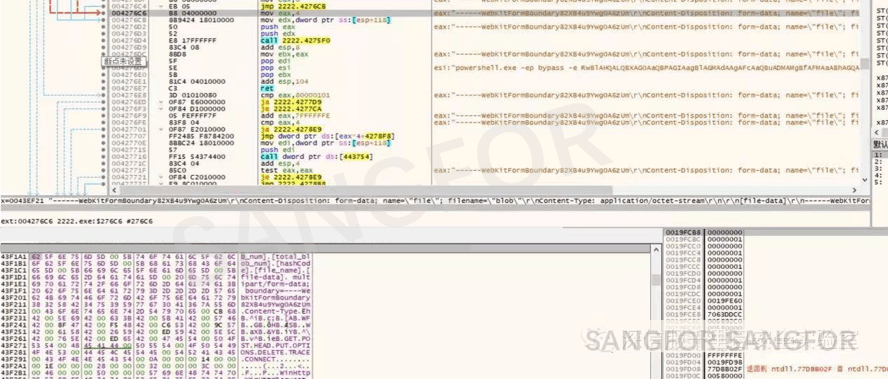Select stack value FFFFFFFE
Screen dimensions: 888x387
(724, 355)
